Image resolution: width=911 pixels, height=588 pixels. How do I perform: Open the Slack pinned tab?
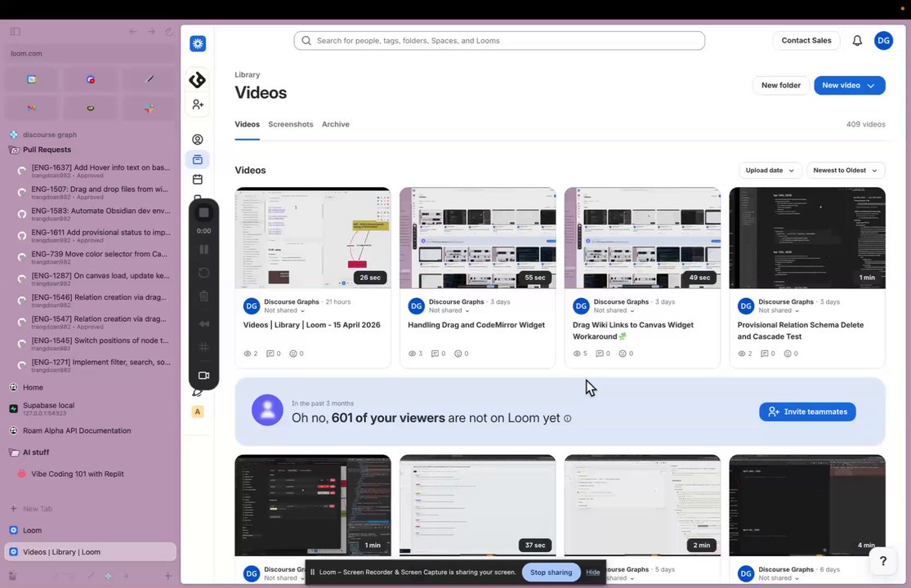pyautogui.click(x=150, y=108)
